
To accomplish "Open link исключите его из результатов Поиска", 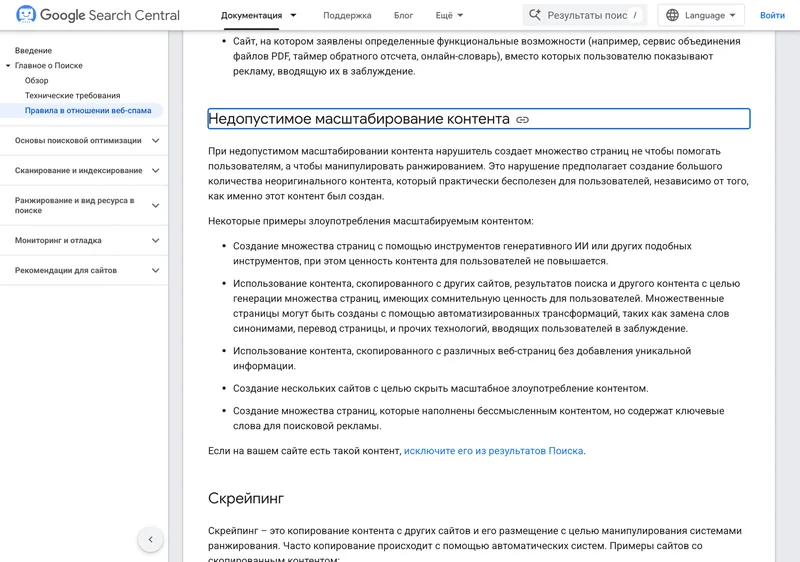I will [x=493, y=451].
